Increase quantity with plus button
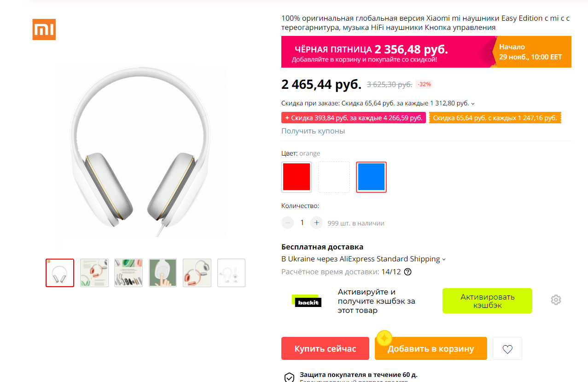588x382 pixels. (x=316, y=223)
